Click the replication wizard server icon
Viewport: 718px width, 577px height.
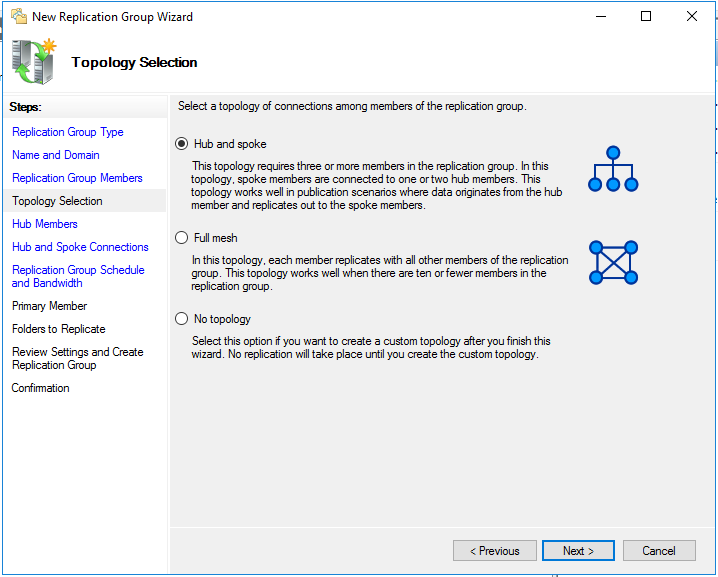point(33,62)
